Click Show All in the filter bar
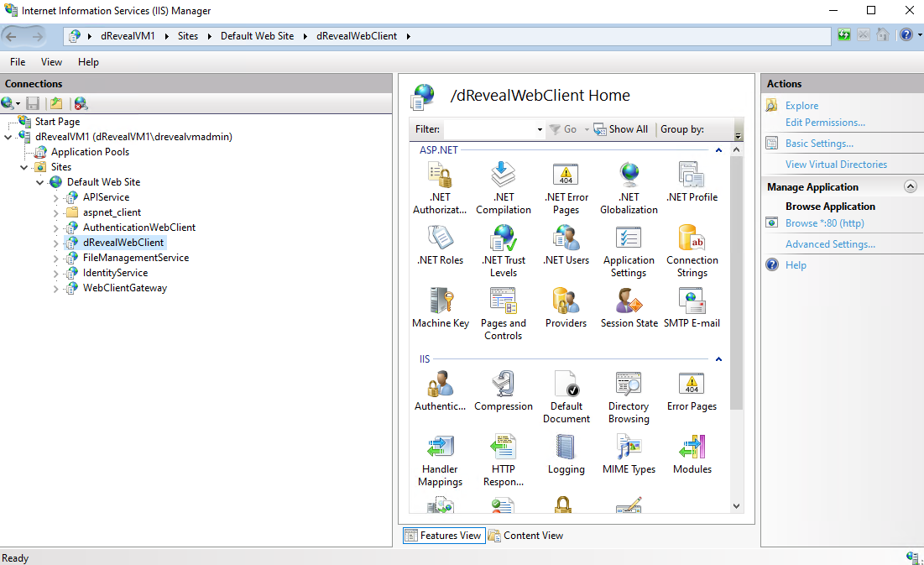924x565 pixels. [x=620, y=129]
